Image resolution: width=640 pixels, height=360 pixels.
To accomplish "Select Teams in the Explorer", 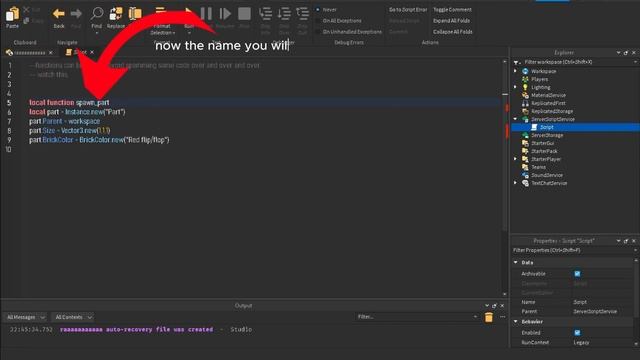I will pos(538,167).
